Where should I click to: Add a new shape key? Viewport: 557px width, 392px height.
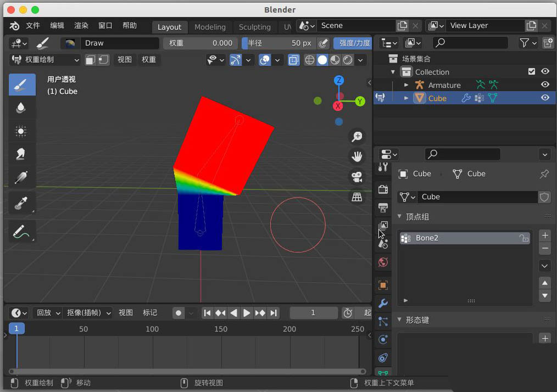[x=545, y=338]
